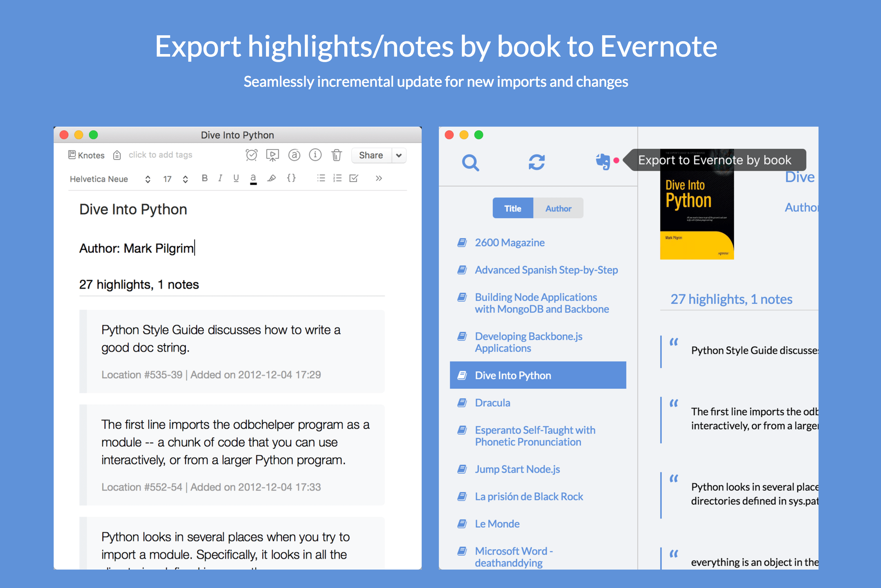Image resolution: width=881 pixels, height=588 pixels.
Task: Click the search magnifier icon
Action: click(471, 162)
